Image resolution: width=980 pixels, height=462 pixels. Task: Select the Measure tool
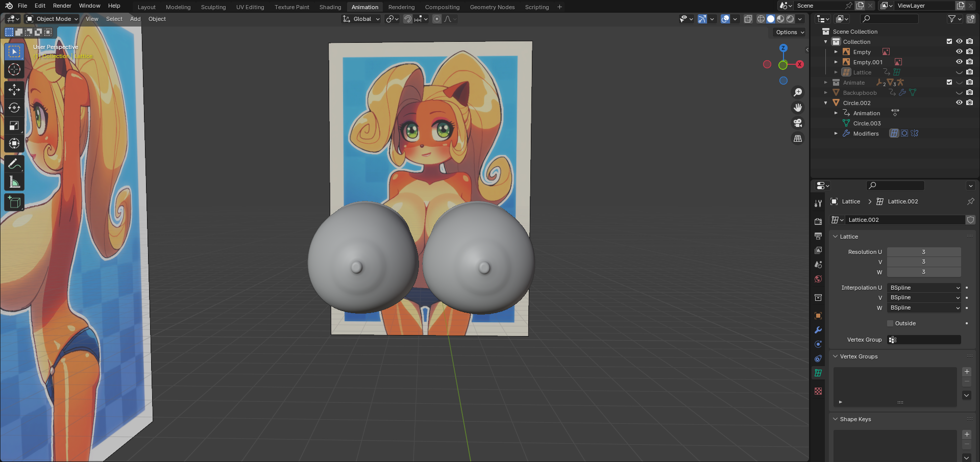point(14,182)
